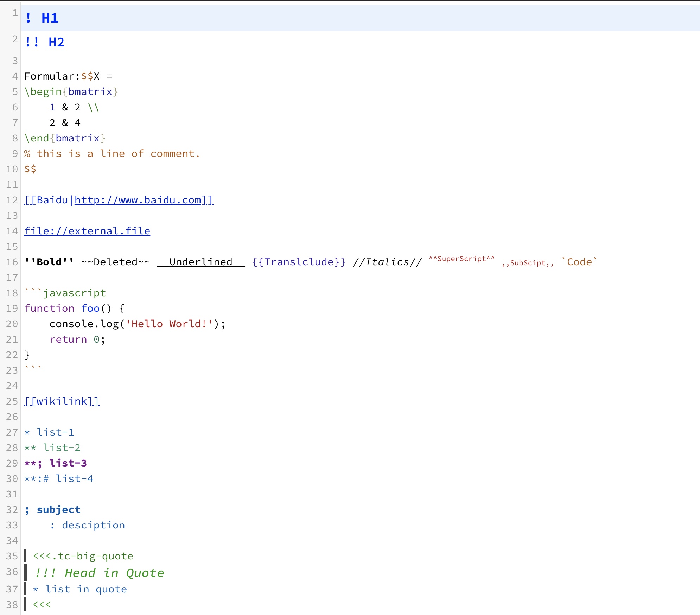The width and height of the screenshot is (700, 615).
Task: Click the bold list-3 item
Action: [x=68, y=463]
